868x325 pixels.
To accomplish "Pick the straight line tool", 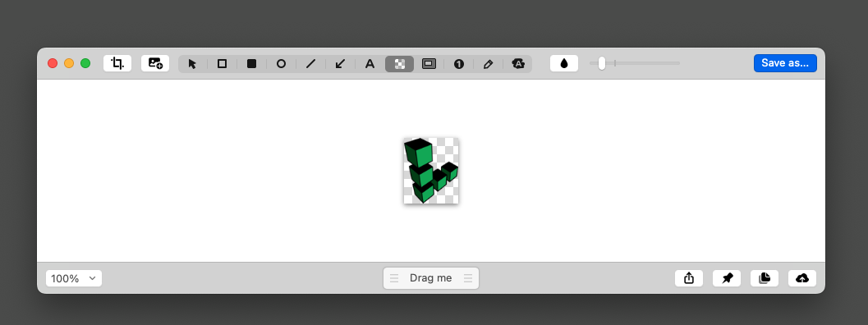I will click(310, 64).
